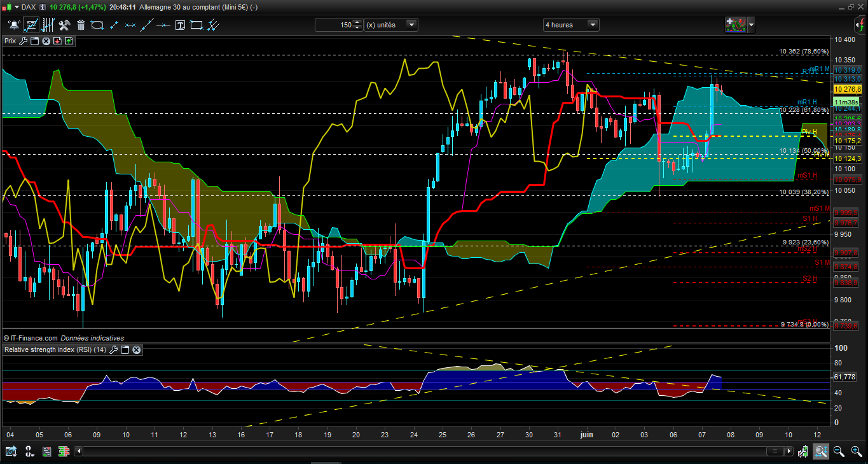Screen dimensions: 868x464
Task: Open Prix panel wrench settings
Action: [24, 41]
